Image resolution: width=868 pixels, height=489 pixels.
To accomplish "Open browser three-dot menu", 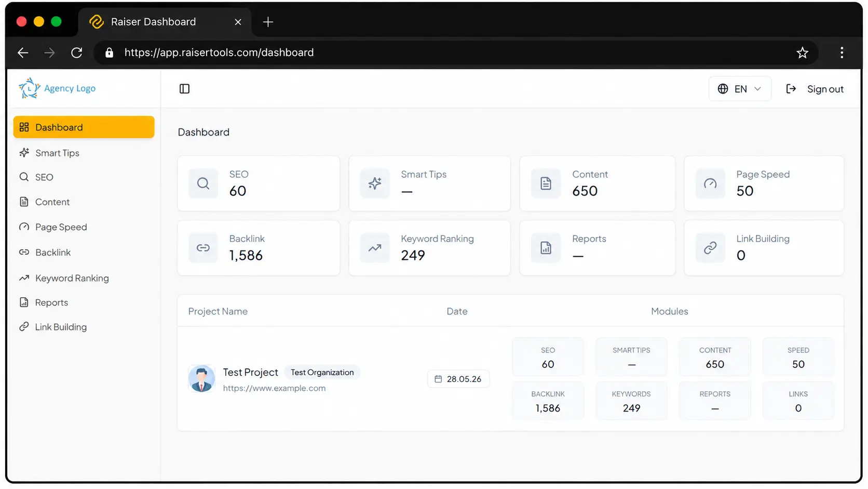I will pos(842,52).
